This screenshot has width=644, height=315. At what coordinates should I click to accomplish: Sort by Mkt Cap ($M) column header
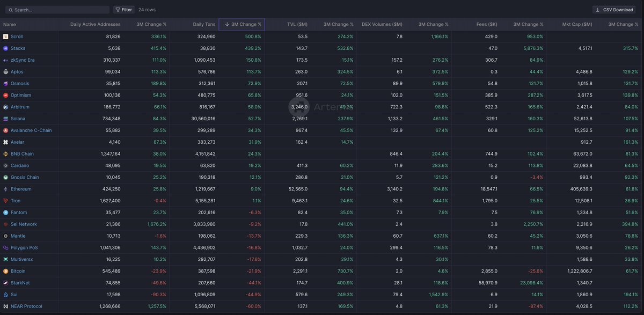(577, 24)
